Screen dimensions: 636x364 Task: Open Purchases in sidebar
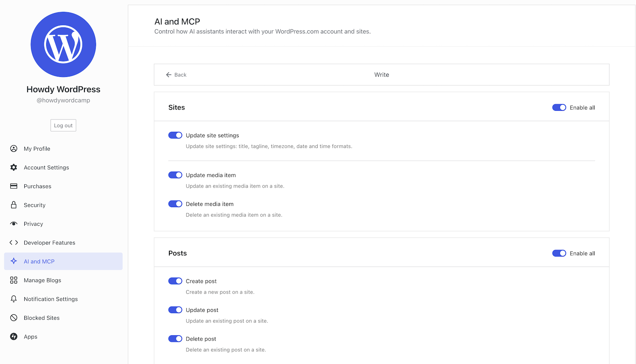pyautogui.click(x=63, y=186)
